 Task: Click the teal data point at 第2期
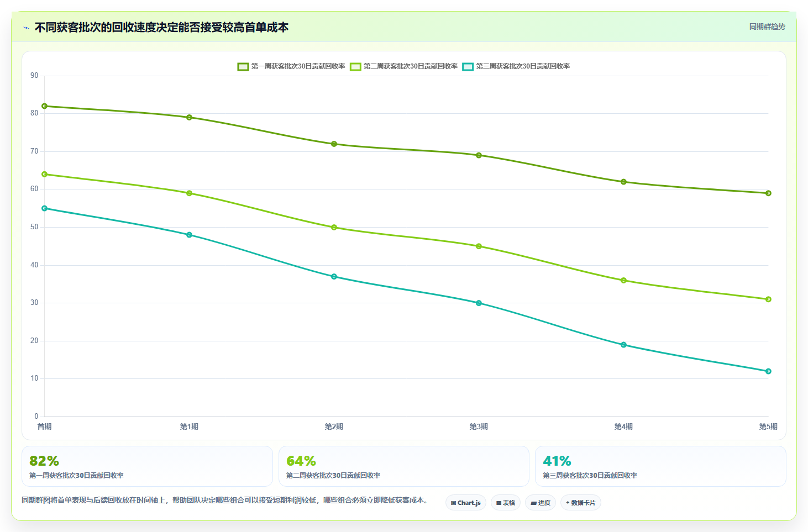tap(334, 276)
